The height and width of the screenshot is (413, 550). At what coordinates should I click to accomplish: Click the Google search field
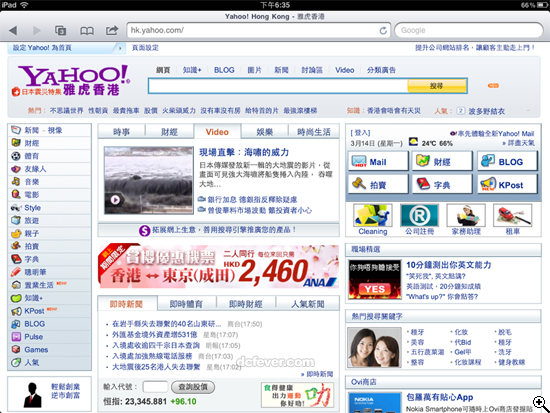(469, 31)
